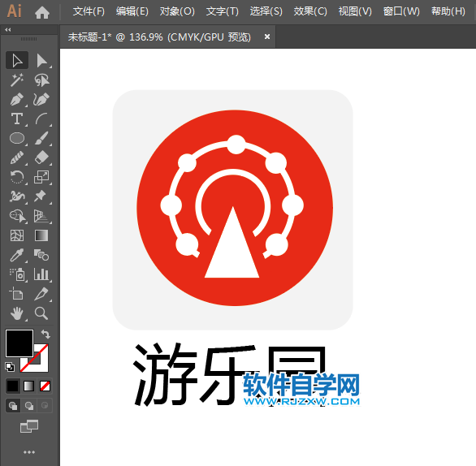The height and width of the screenshot is (466, 476).
Task: Go to Home screen icon
Action: (42, 12)
